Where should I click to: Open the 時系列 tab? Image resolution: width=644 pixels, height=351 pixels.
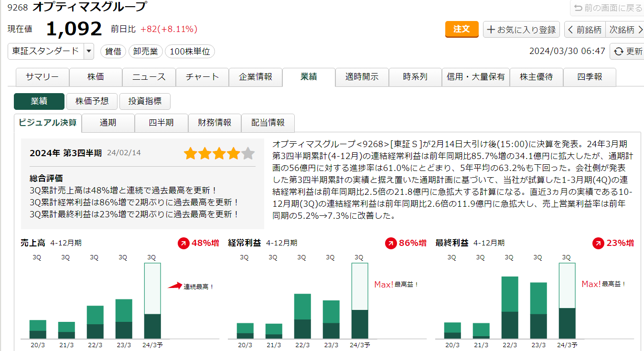coord(415,77)
